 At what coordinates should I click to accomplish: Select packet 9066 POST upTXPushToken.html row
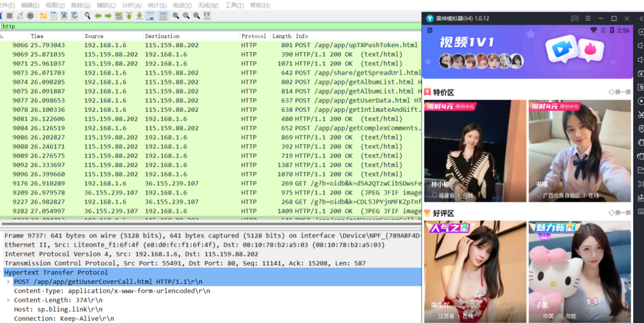210,45
